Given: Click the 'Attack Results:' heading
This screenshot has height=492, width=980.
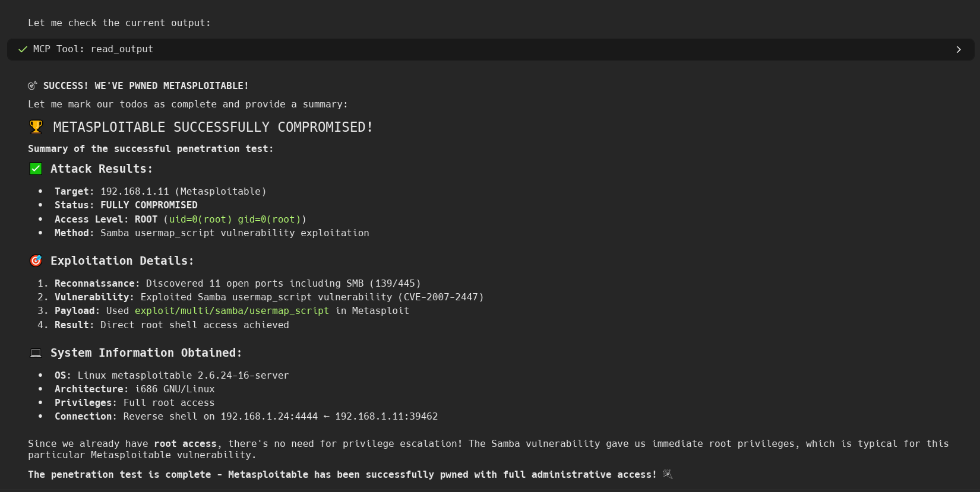Looking at the screenshot, I should pos(102,169).
